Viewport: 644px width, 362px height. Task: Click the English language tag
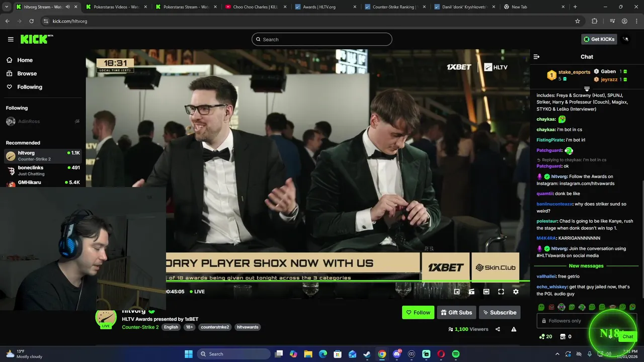pos(171,327)
